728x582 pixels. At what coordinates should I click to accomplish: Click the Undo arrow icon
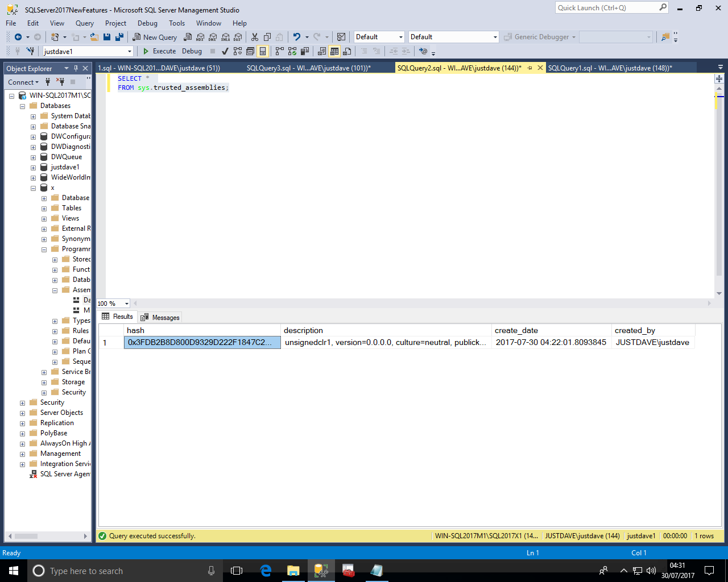point(296,37)
